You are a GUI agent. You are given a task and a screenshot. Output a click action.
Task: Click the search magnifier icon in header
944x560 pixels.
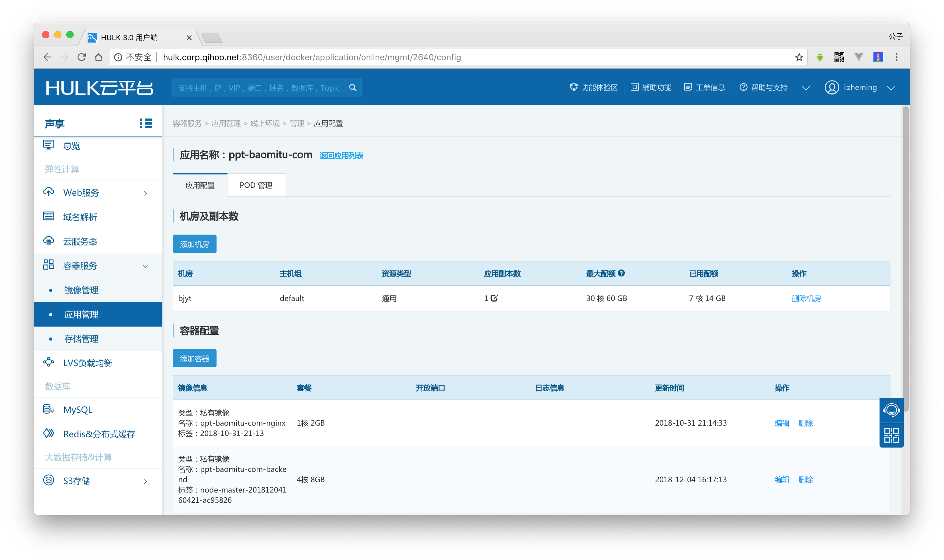pos(353,88)
